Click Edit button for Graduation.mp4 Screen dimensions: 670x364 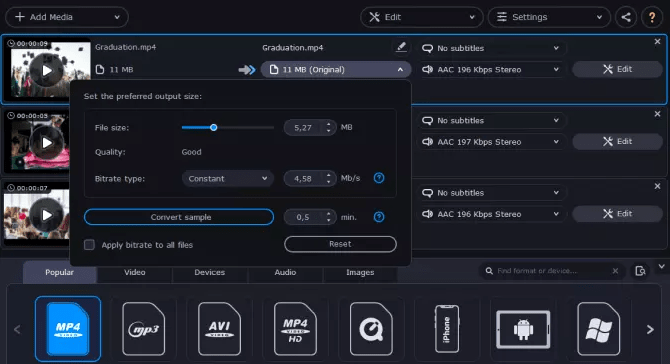click(x=617, y=69)
